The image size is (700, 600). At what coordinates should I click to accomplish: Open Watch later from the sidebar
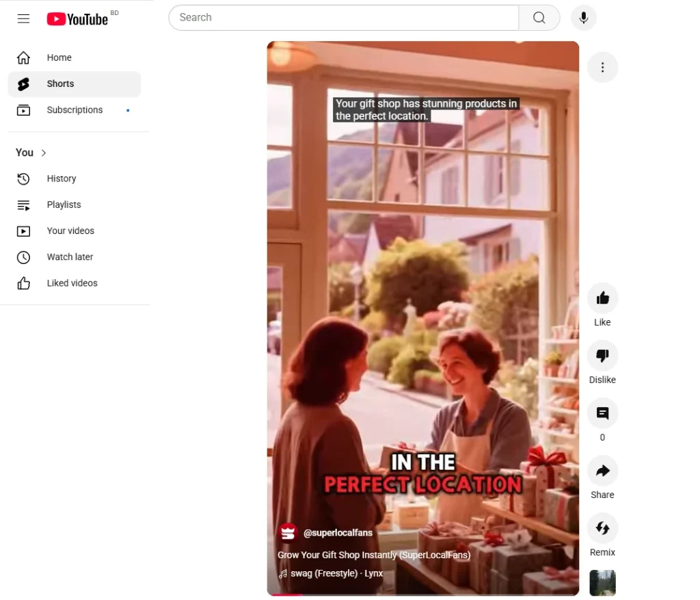[70, 257]
